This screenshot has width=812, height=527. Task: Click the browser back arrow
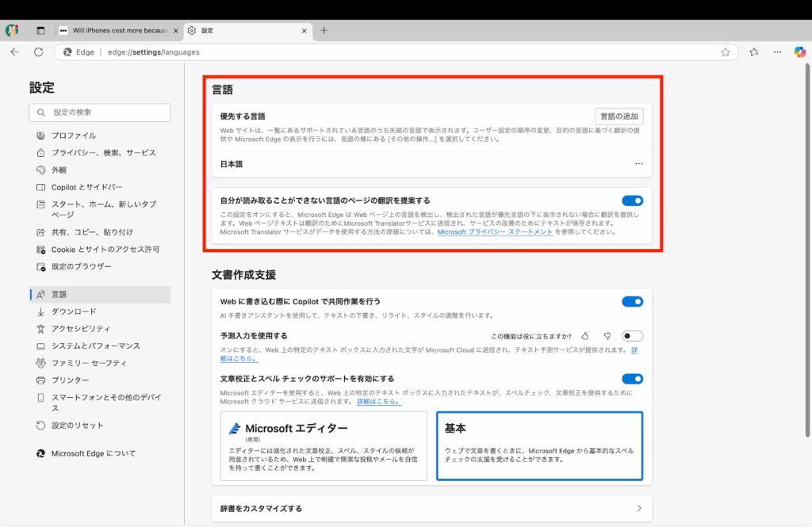tap(14, 52)
